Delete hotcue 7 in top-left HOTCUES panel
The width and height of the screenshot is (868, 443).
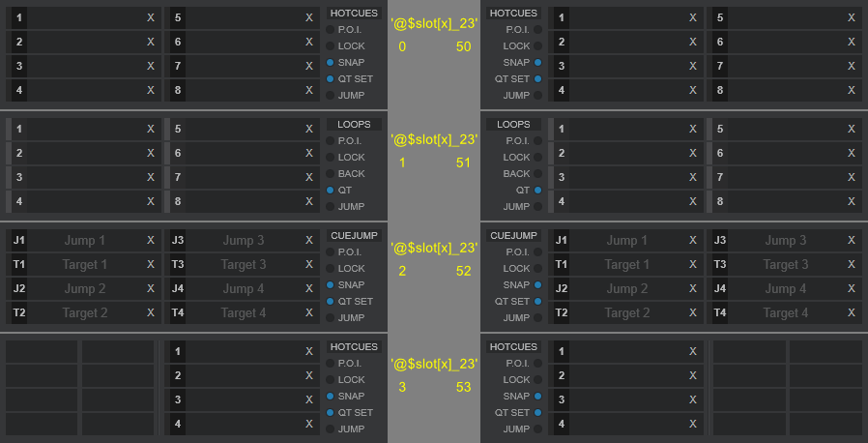coord(309,66)
